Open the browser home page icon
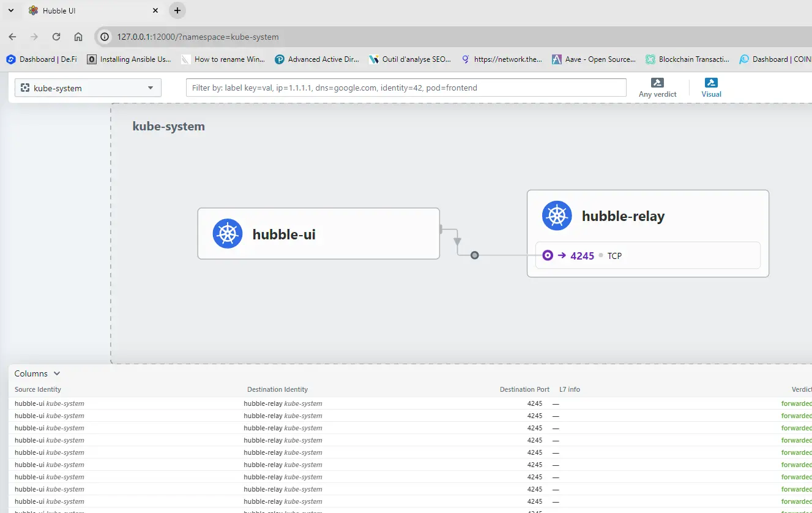The height and width of the screenshot is (513, 812). coord(78,37)
